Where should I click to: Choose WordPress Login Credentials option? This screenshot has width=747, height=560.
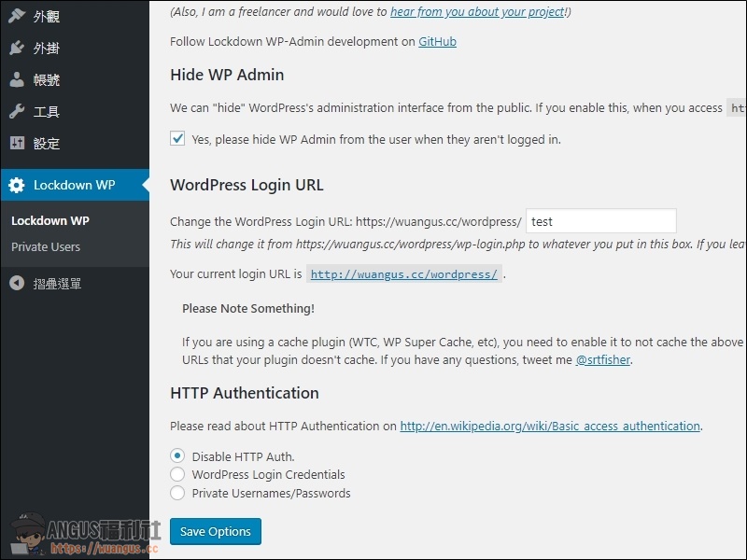click(177, 474)
